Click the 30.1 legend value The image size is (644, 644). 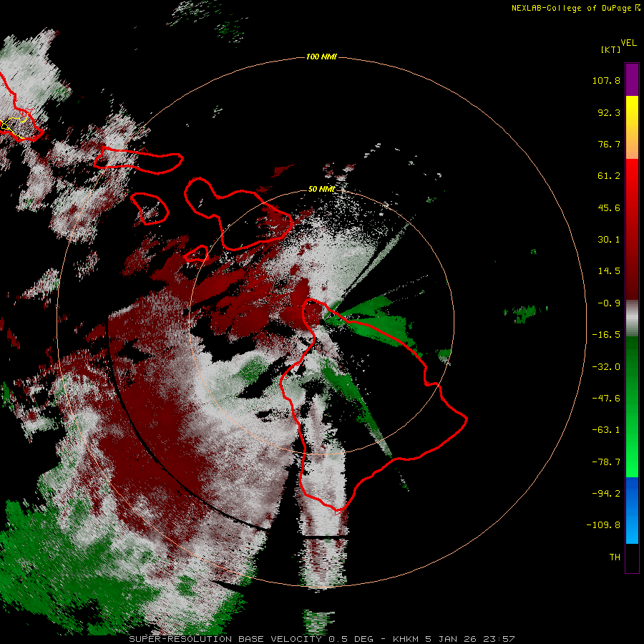click(x=609, y=240)
